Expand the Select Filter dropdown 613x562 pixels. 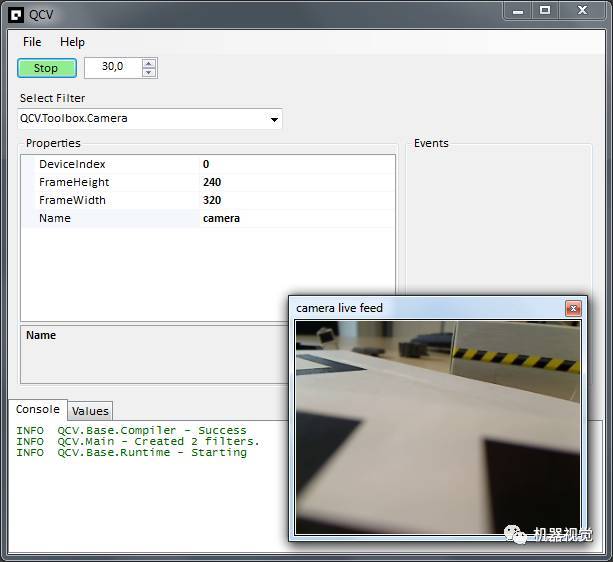274,119
